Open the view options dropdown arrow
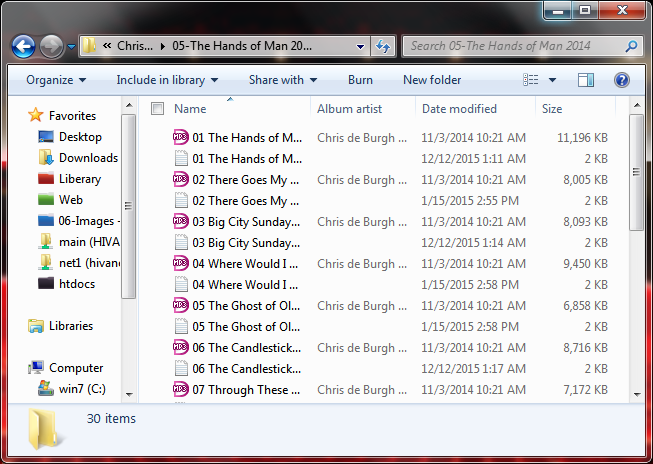This screenshot has height=464, width=653. point(554,80)
